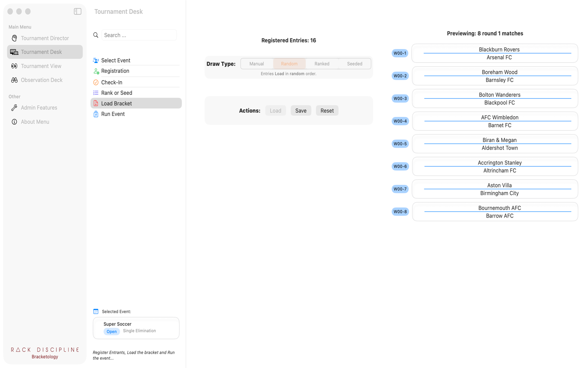Select Boreham Wood entry

pyautogui.click(x=499, y=72)
